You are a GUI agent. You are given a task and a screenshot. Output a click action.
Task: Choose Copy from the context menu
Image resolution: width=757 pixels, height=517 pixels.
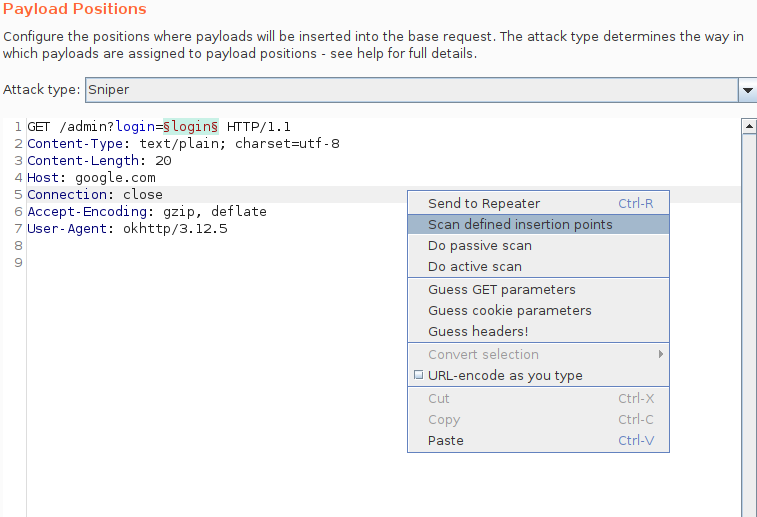point(538,419)
